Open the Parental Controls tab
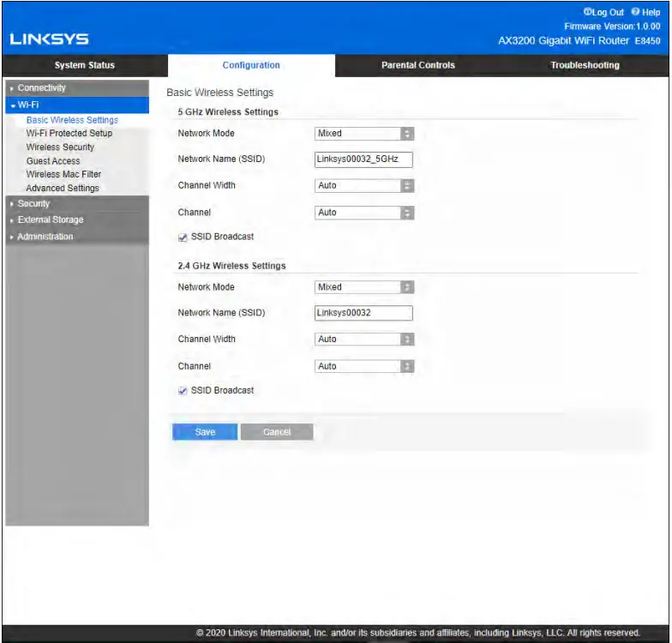 [x=418, y=65]
